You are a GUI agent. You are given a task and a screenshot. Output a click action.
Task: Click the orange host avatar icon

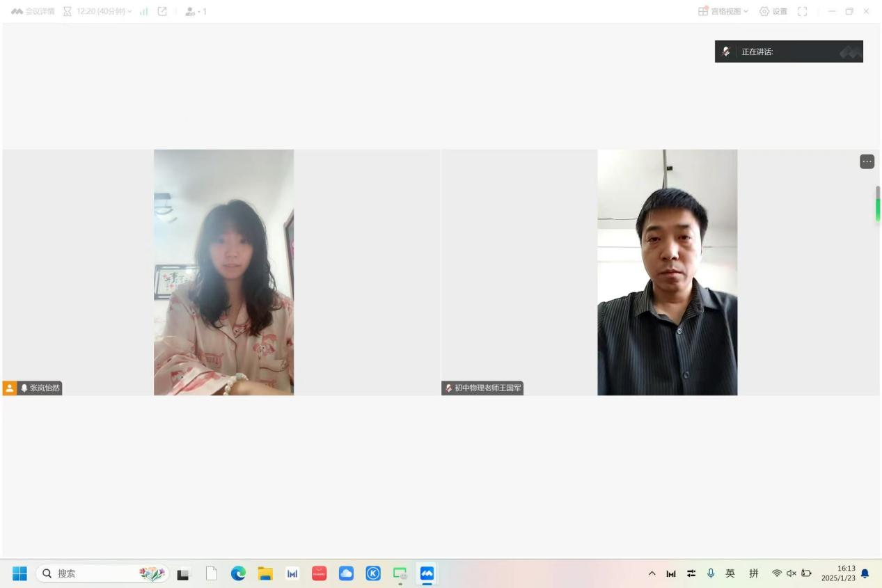pos(10,388)
